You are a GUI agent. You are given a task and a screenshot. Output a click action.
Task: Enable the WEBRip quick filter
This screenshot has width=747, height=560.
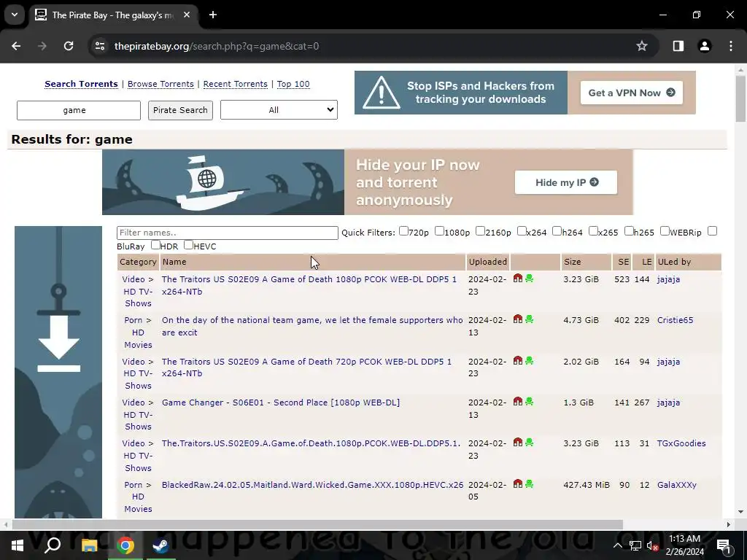click(x=665, y=231)
